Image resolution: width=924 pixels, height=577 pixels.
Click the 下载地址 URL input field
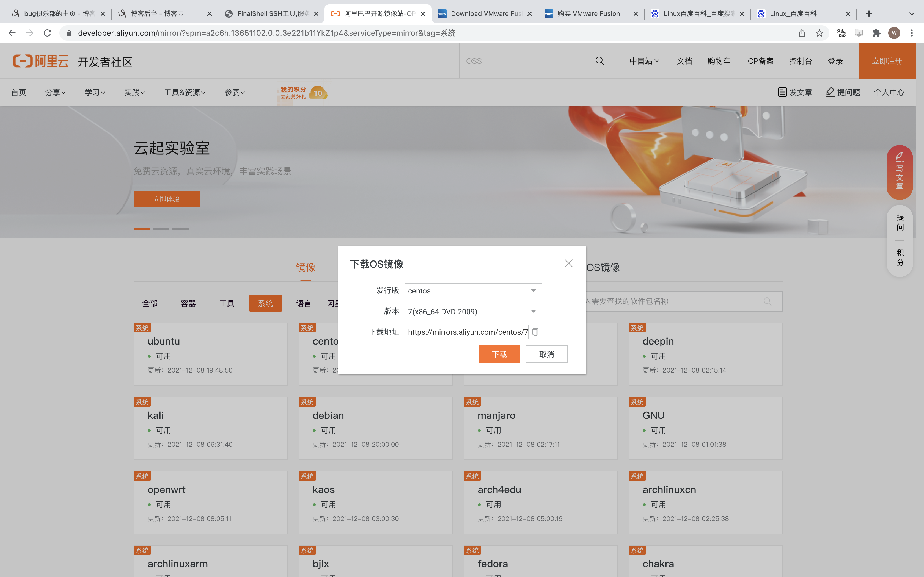click(467, 332)
